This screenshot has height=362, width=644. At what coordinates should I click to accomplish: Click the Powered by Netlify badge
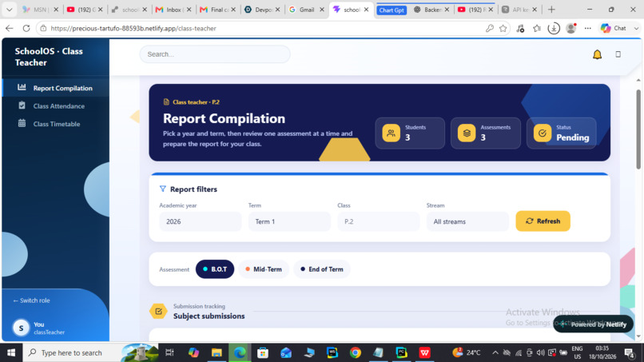point(593,324)
